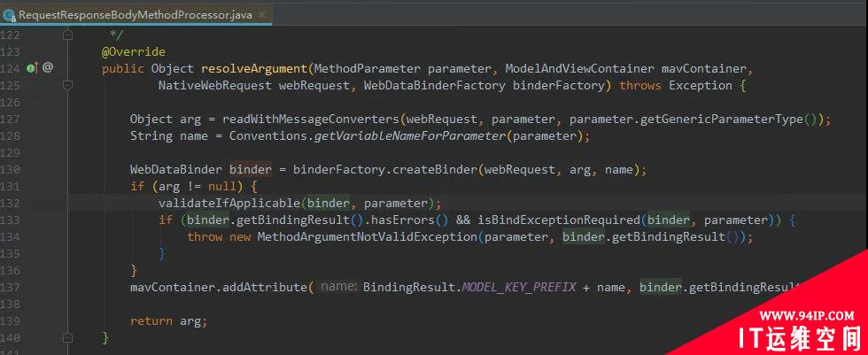Viewport: 868px width, 355px height.
Task: Click the 'name:' parameter hint
Action: pyautogui.click(x=338, y=287)
